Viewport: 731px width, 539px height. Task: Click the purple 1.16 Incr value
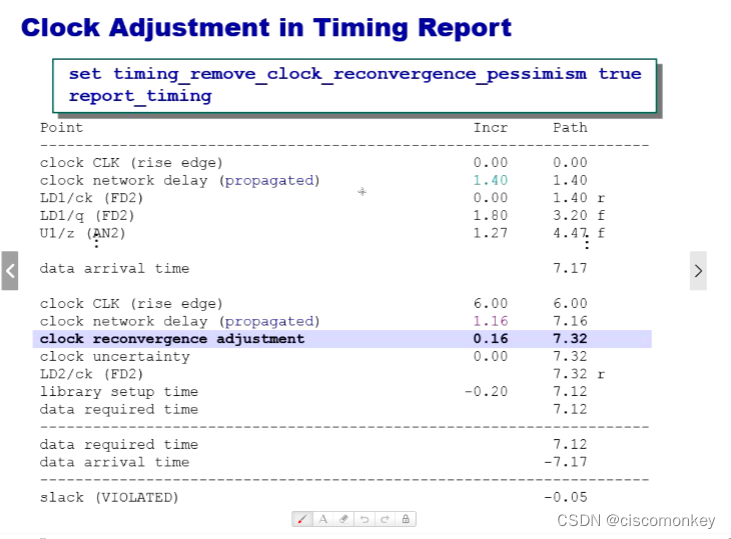[x=490, y=321]
